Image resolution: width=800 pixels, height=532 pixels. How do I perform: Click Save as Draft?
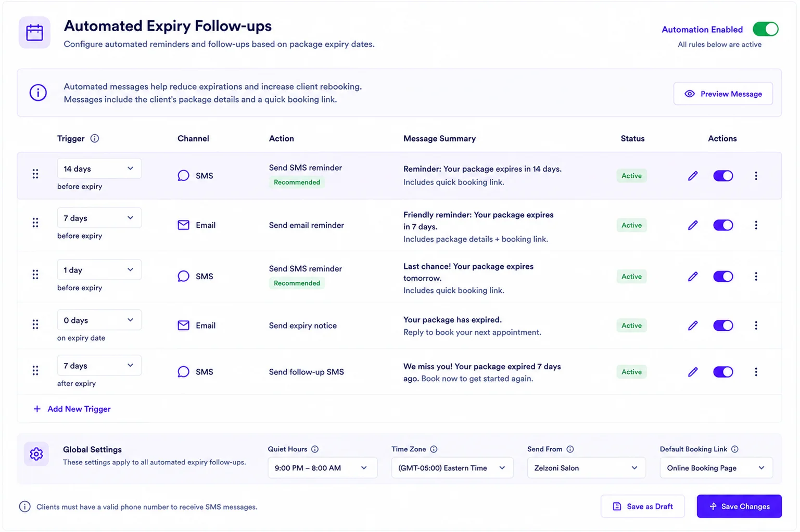point(642,507)
